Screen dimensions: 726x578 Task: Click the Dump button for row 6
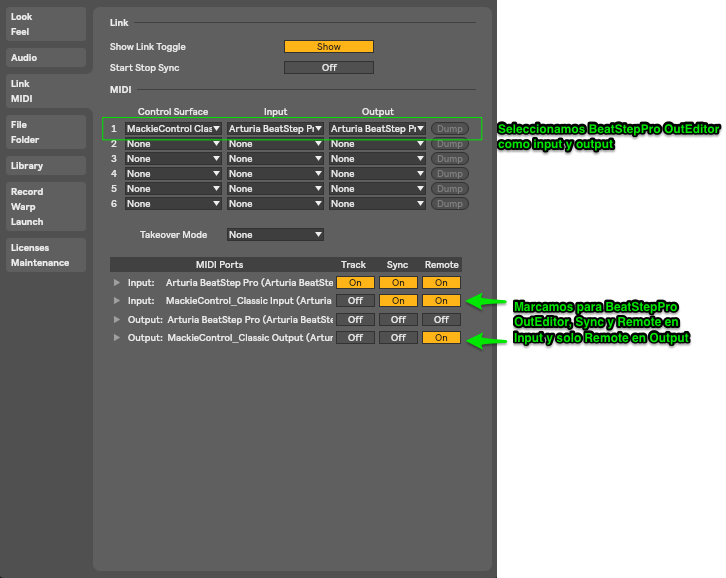[450, 204]
